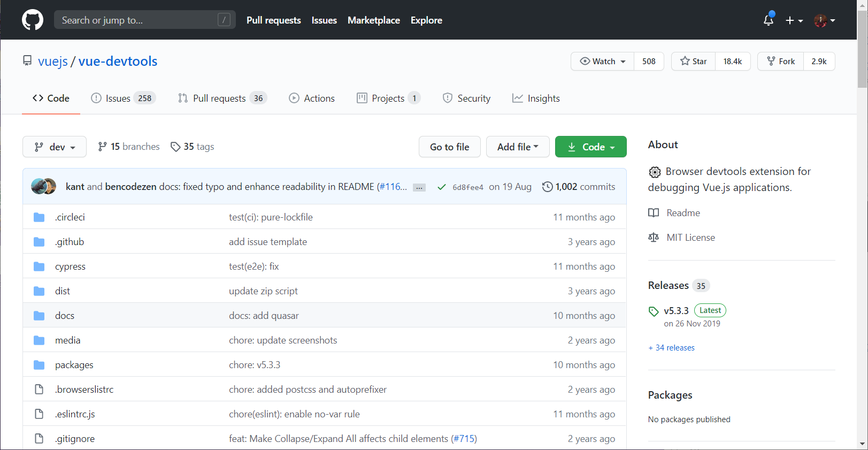View the 2.9k forks count

click(819, 61)
